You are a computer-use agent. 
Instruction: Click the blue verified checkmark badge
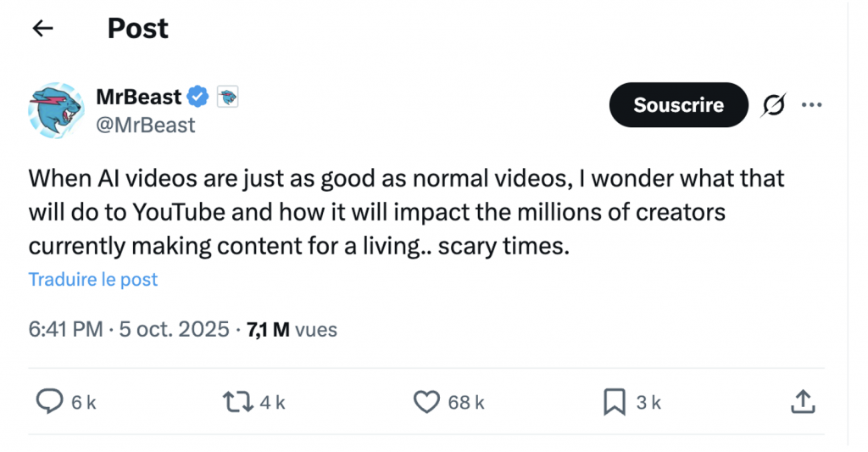point(198,98)
